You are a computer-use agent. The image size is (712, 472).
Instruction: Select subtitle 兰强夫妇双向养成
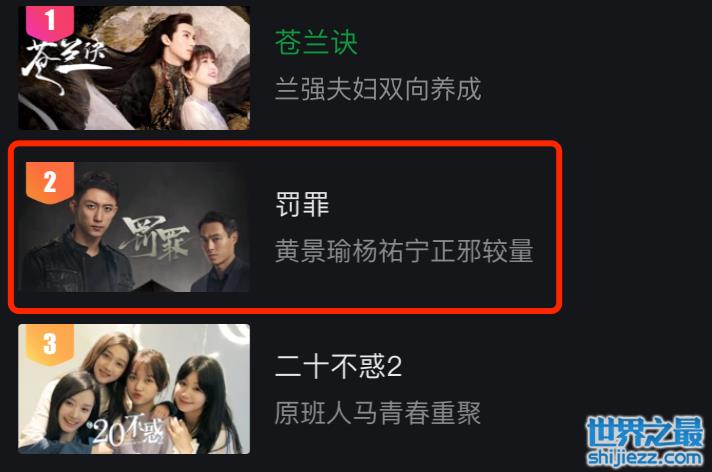click(378, 89)
